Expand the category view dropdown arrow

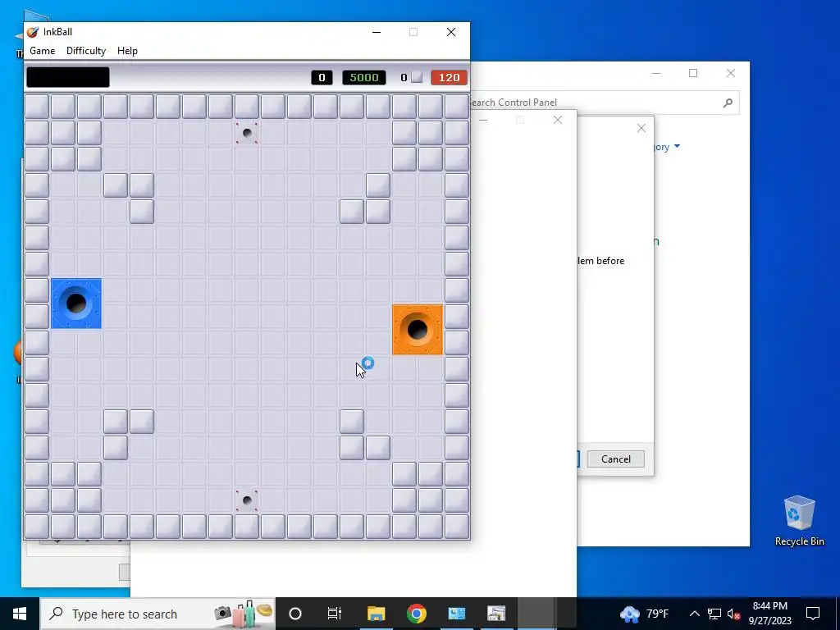pos(677,147)
